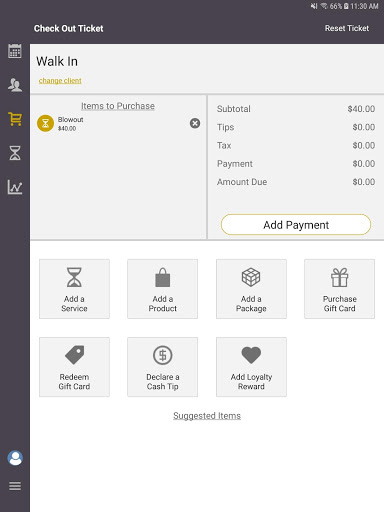Remove the Blowout item with X icon
Screen dimensions: 384x512
click(x=195, y=123)
